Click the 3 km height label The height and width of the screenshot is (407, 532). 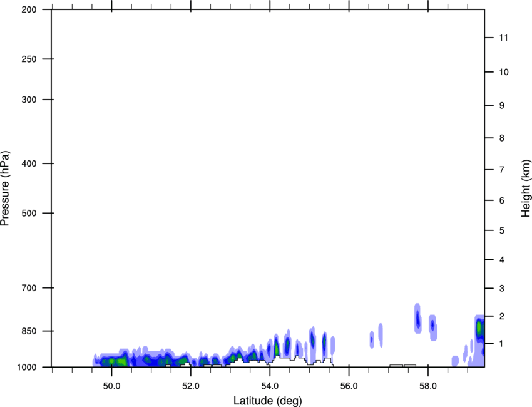502,289
